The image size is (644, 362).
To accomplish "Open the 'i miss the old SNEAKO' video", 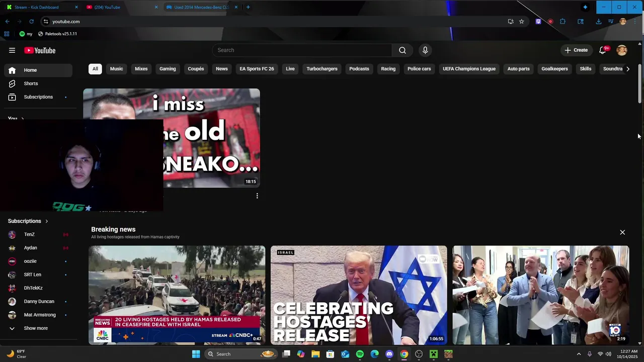I will tap(172, 138).
